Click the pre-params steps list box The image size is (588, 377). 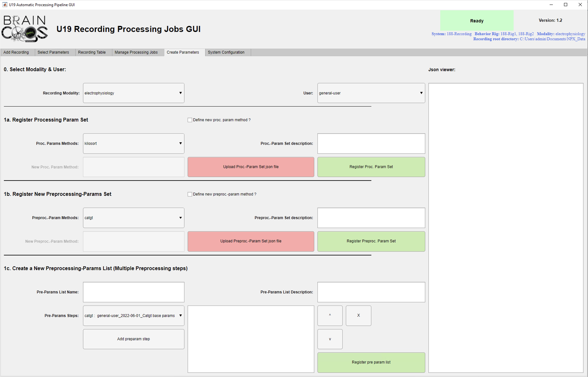pos(251,339)
